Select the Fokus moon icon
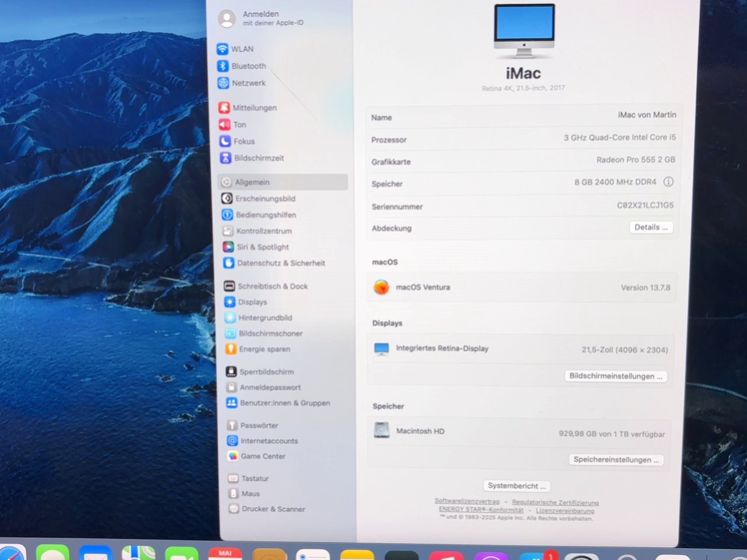The width and height of the screenshot is (747, 560). pyautogui.click(x=225, y=141)
